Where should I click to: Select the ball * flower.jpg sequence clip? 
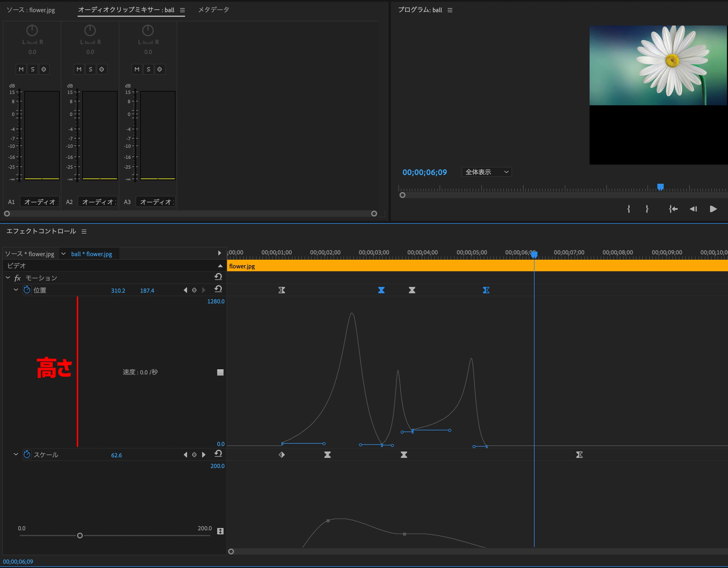(92, 254)
